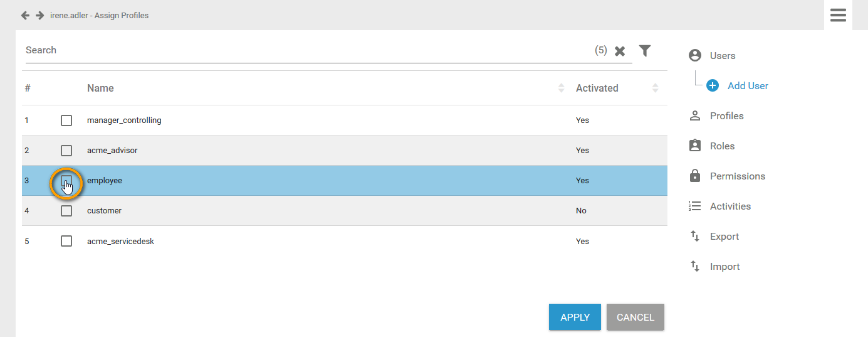Open Profiles in the side menu
Viewport: 868px width, 337px height.
pos(726,116)
